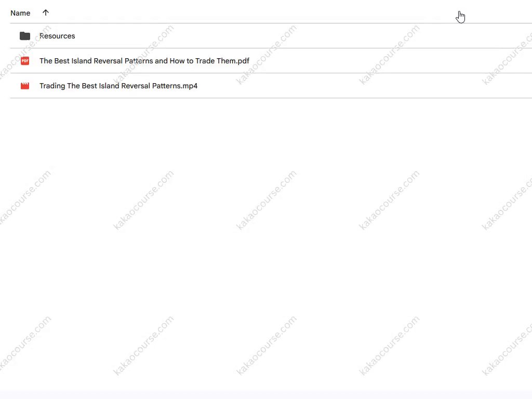
Task: Toggle the sort direction arrow beside Name
Action: [46, 13]
